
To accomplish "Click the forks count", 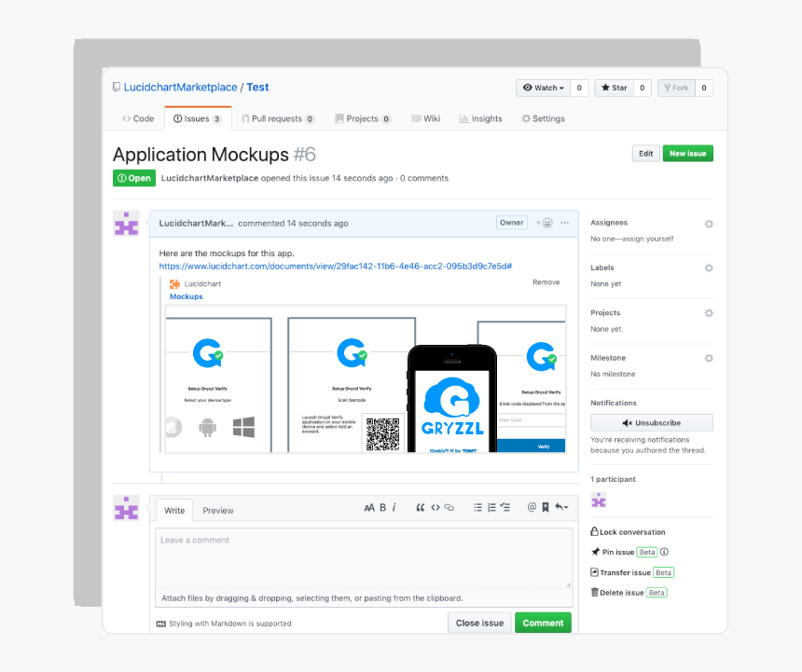I will pyautogui.click(x=704, y=88).
